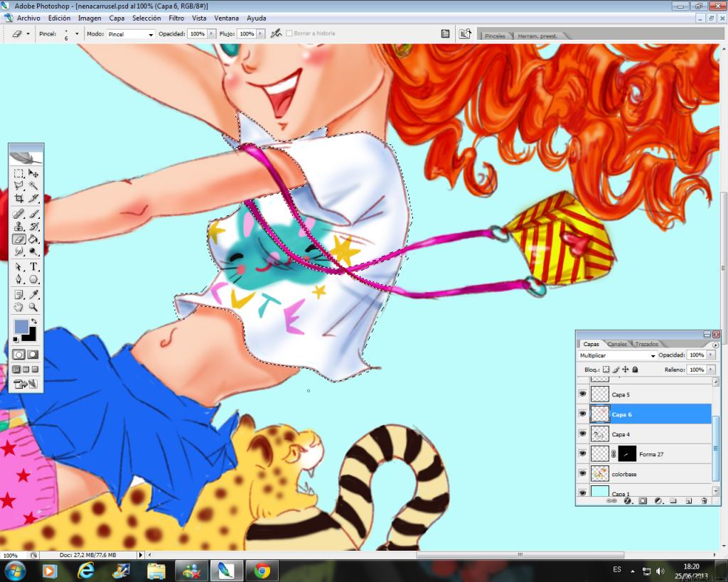Viewport: 728px width, 582px height.
Task: Select the Type tool
Action: pos(33,267)
